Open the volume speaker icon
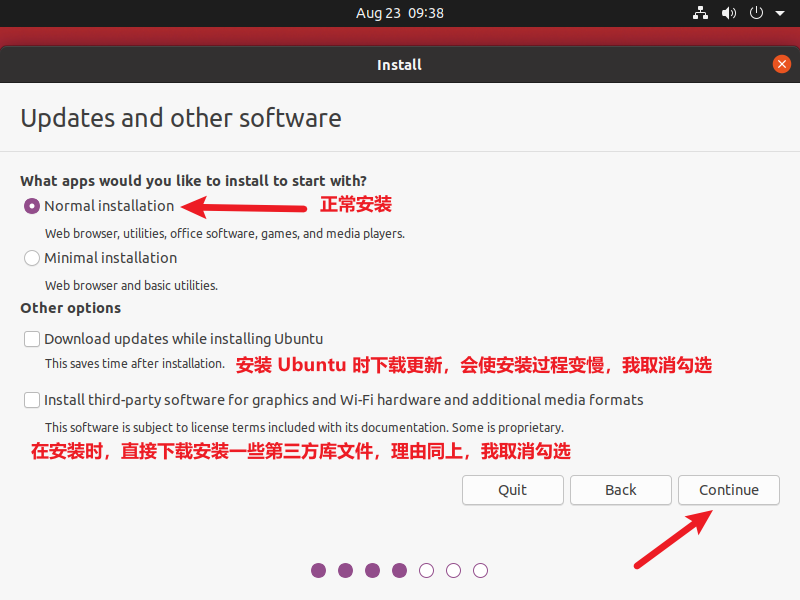 click(x=729, y=13)
